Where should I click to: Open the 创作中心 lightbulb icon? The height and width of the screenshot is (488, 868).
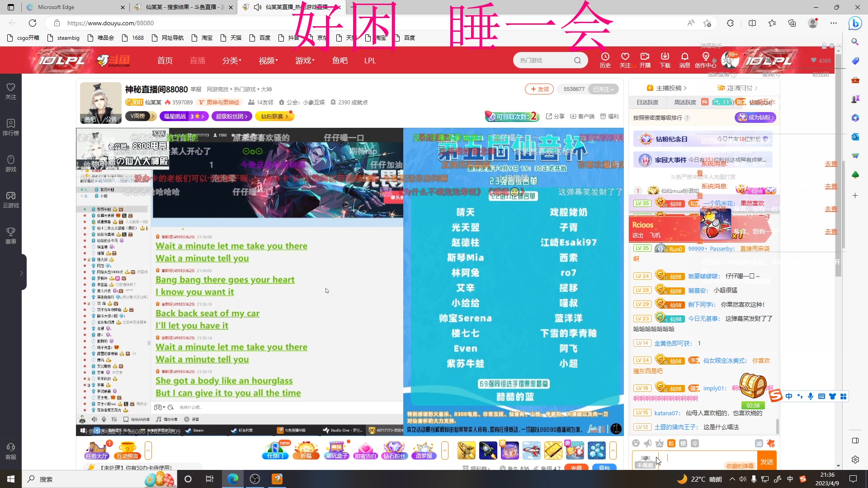point(705,60)
